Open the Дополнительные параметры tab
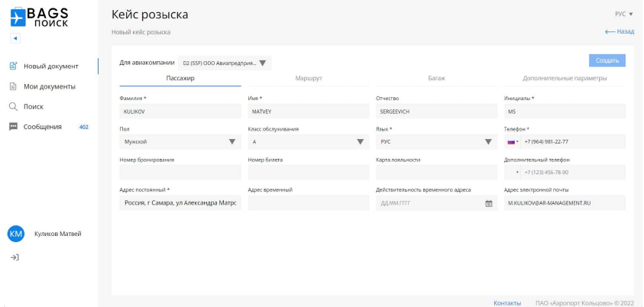 [565, 79]
